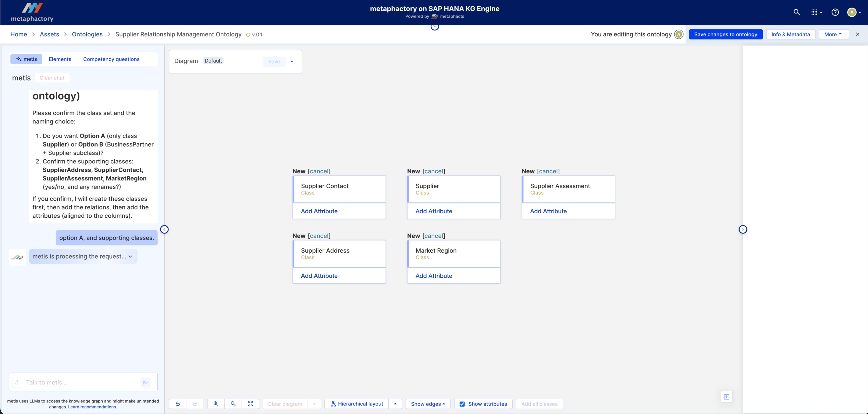
Task: Click the upload file icon in chat input
Action: click(17, 382)
